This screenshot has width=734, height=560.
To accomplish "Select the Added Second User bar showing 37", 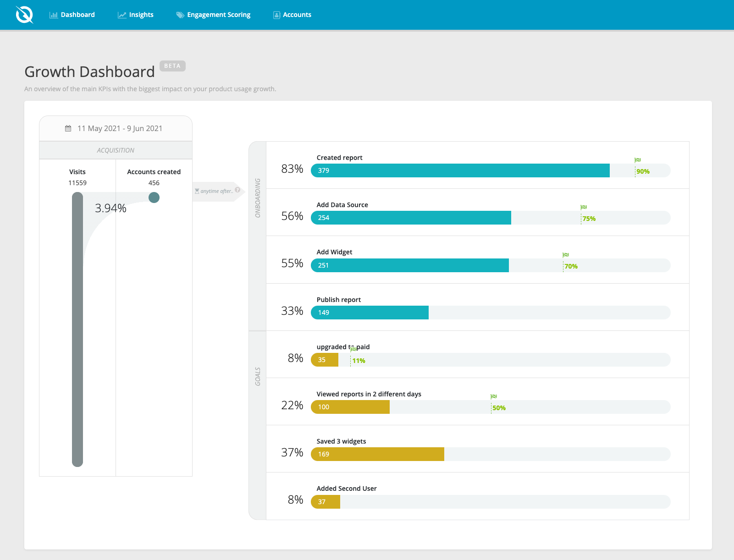I will tap(326, 502).
